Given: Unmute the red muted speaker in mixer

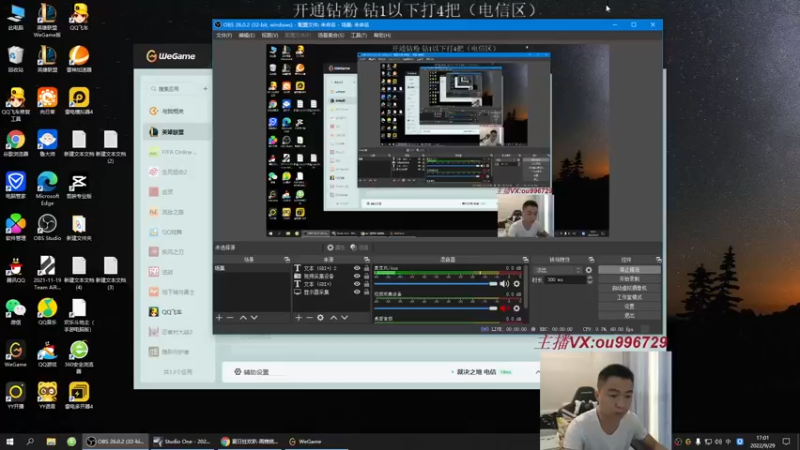Looking at the screenshot, I should (x=504, y=308).
